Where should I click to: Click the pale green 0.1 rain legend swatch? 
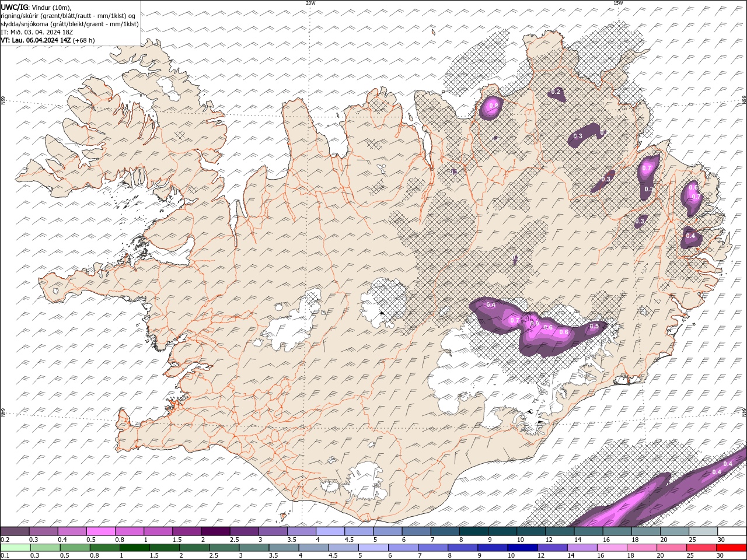[x=15, y=548]
